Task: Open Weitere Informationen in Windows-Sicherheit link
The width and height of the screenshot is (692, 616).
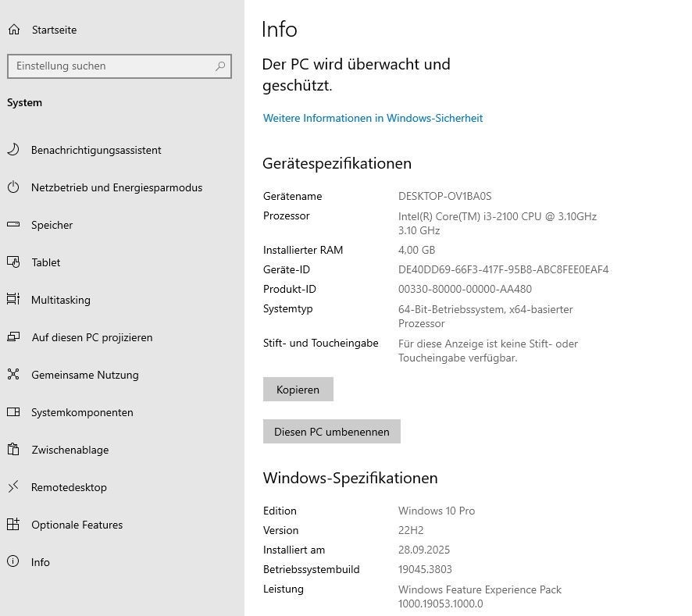Action: [373, 118]
